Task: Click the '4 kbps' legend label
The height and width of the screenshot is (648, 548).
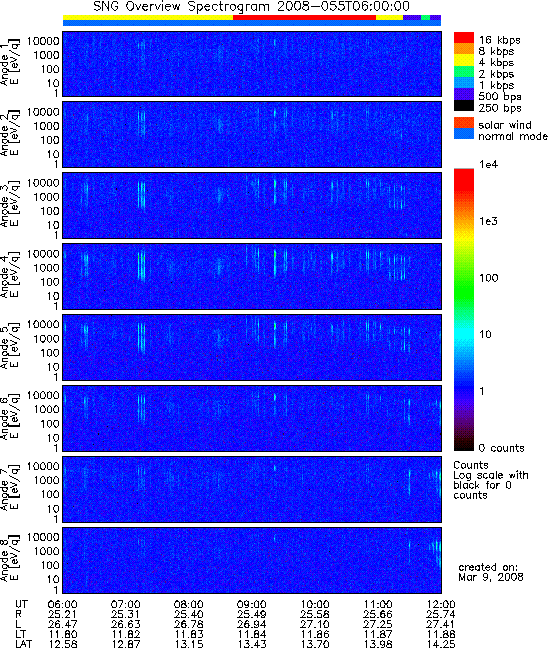Action: click(496, 63)
